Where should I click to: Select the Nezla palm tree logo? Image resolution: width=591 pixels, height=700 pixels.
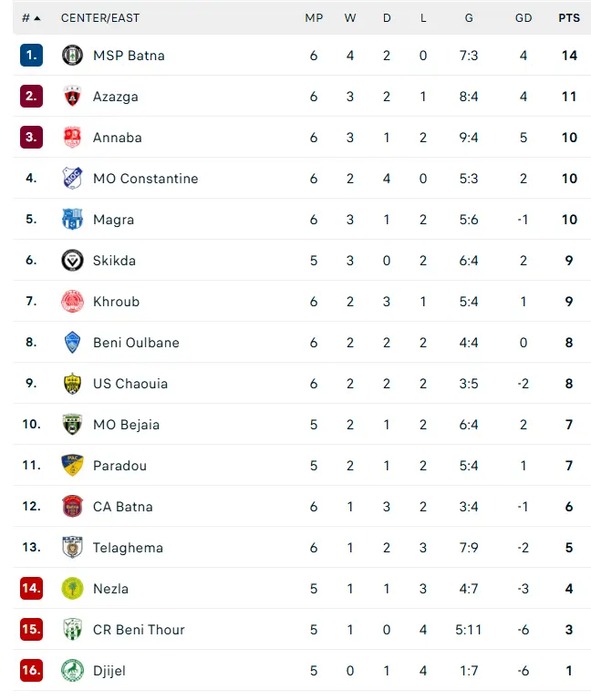[x=72, y=589]
